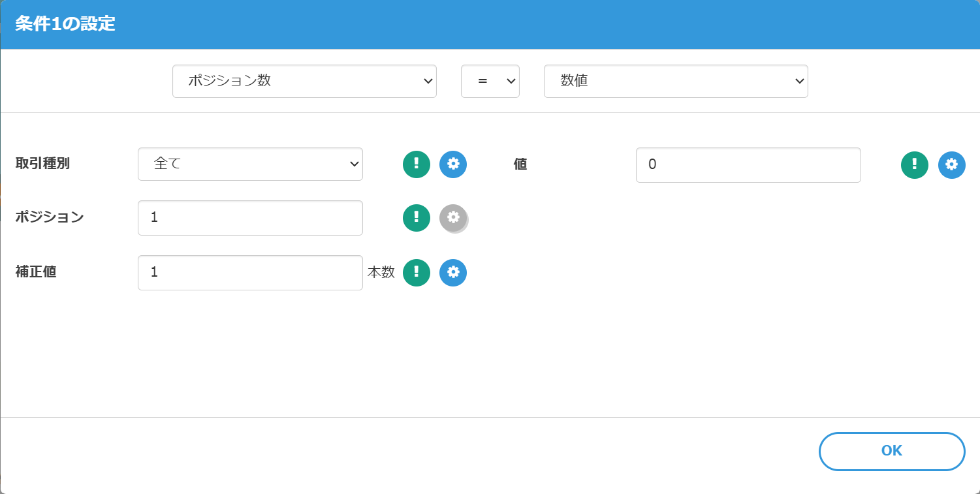This screenshot has width=980, height=494.
Task: Click the 条件1の設定 dialog title
Action: [x=65, y=25]
